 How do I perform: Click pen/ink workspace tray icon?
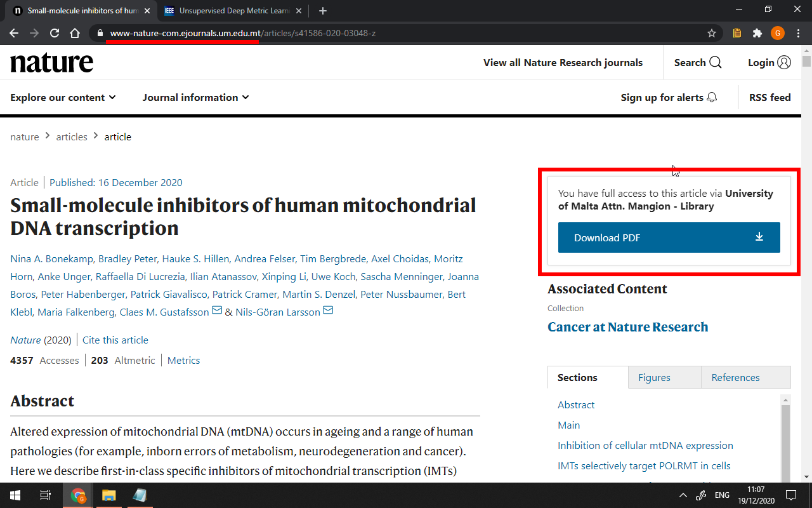[701, 495]
